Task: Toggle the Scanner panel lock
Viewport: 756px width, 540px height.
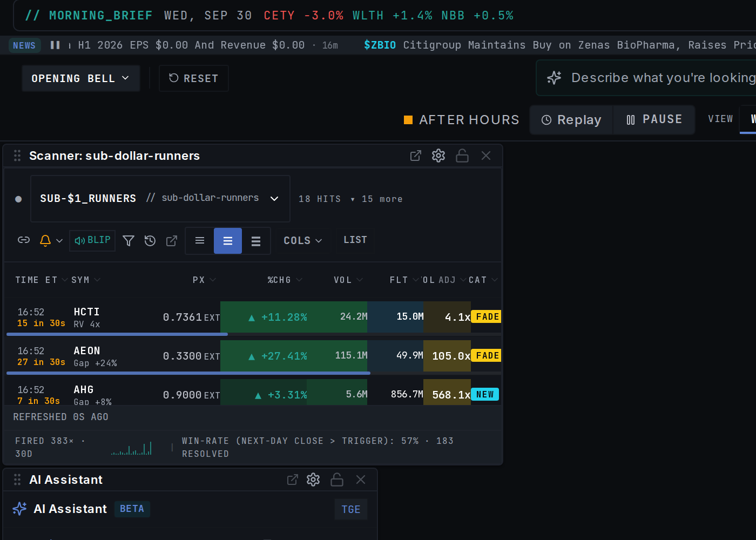Action: [x=462, y=156]
